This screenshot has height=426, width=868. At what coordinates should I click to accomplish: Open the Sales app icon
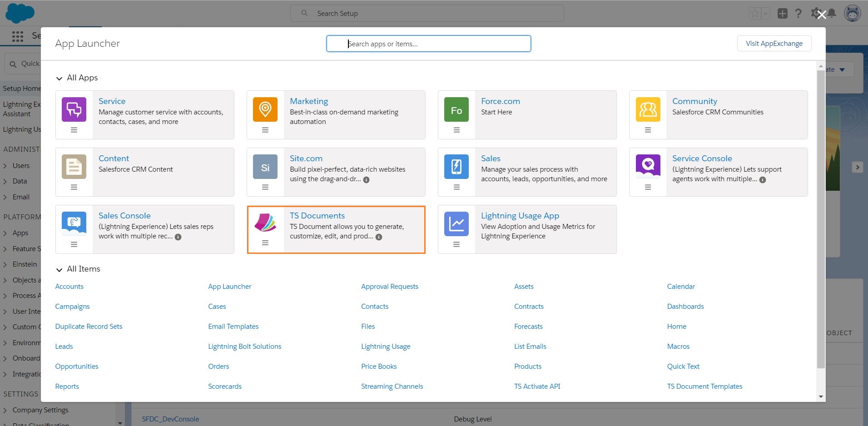coord(456,166)
